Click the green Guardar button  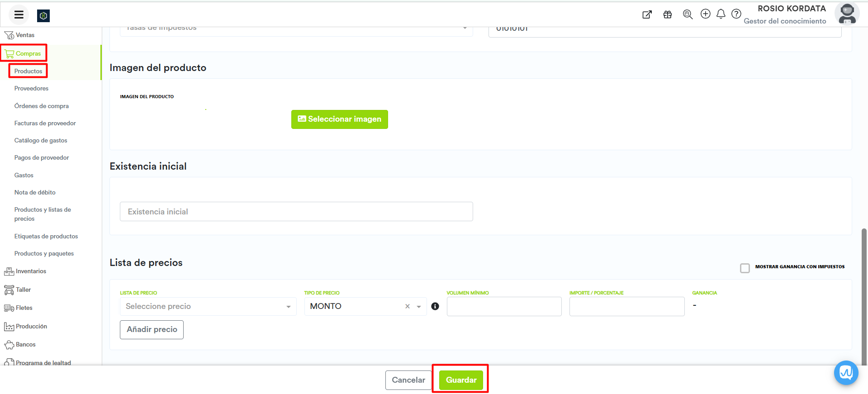pos(460,380)
